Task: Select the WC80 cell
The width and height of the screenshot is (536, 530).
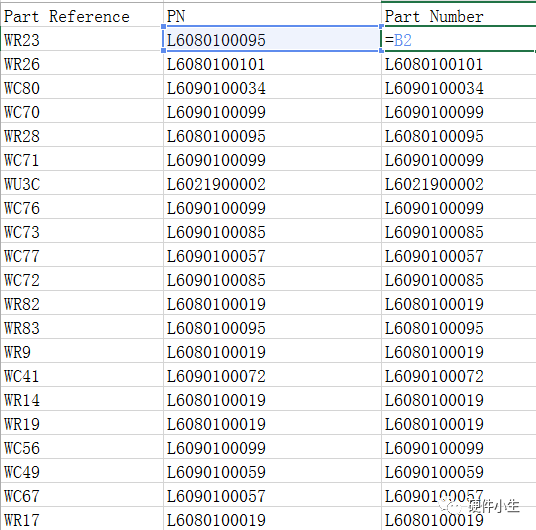Action: 82,87
